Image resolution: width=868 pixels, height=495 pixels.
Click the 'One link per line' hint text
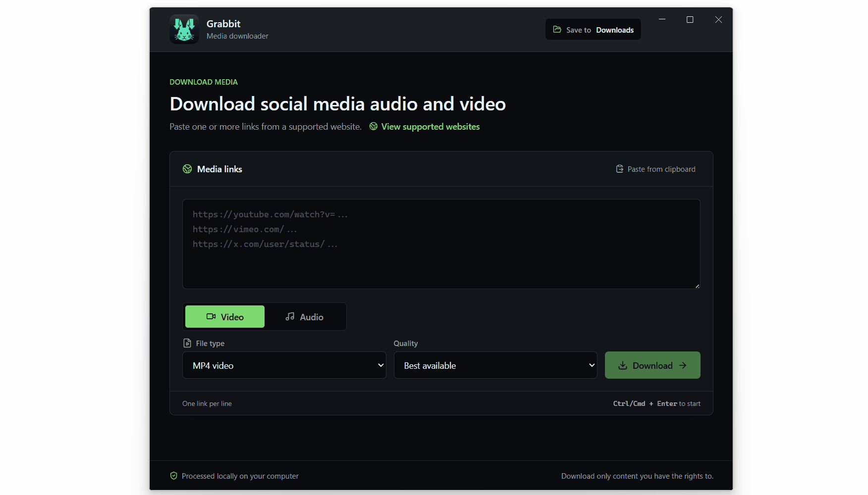tap(207, 403)
